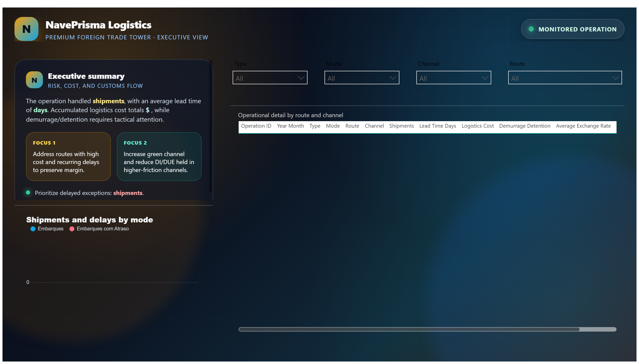The height and width of the screenshot is (364, 639).
Task: Click the chart axis label '0'
Action: coord(28,282)
